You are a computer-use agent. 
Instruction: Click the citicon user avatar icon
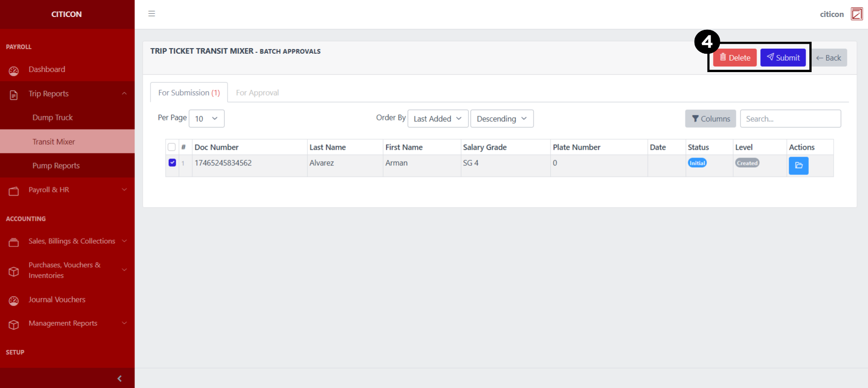856,14
